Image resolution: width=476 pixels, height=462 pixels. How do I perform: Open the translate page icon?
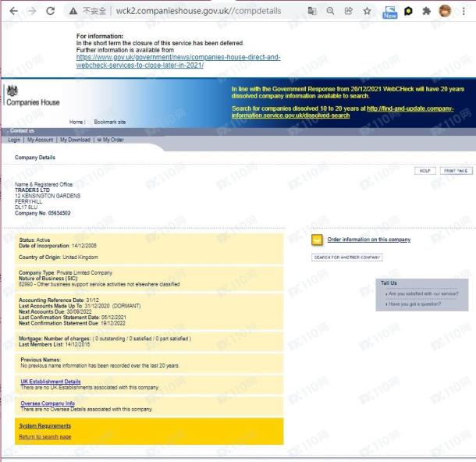(312, 11)
